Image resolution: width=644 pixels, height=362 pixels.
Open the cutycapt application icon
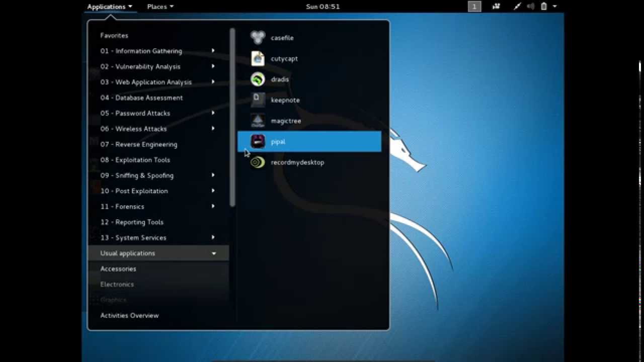click(x=258, y=58)
